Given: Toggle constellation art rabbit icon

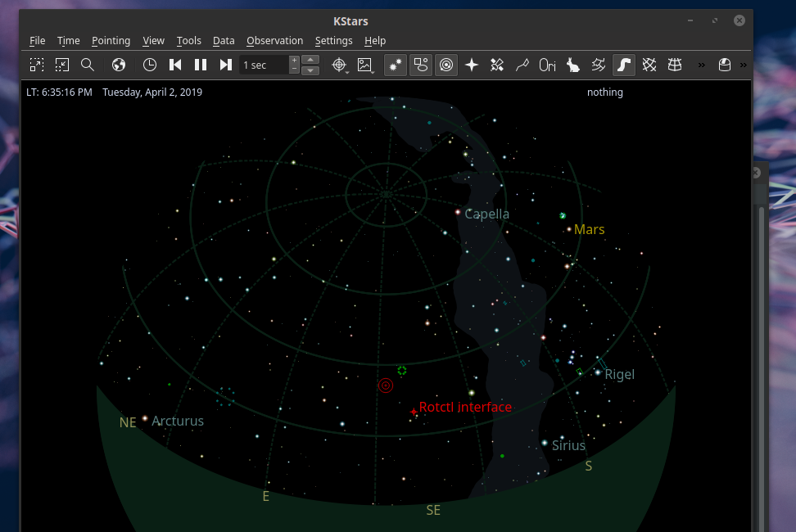Looking at the screenshot, I should click(x=573, y=65).
